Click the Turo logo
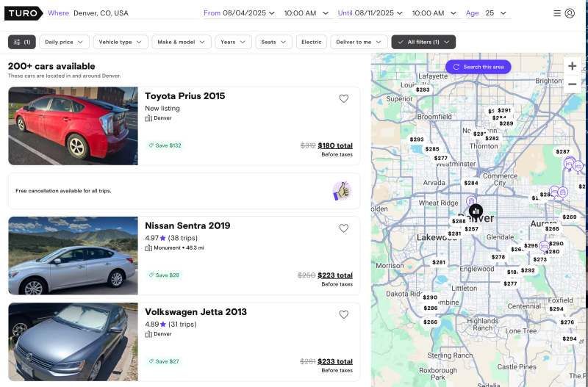This screenshot has height=387, width=588. tap(24, 13)
